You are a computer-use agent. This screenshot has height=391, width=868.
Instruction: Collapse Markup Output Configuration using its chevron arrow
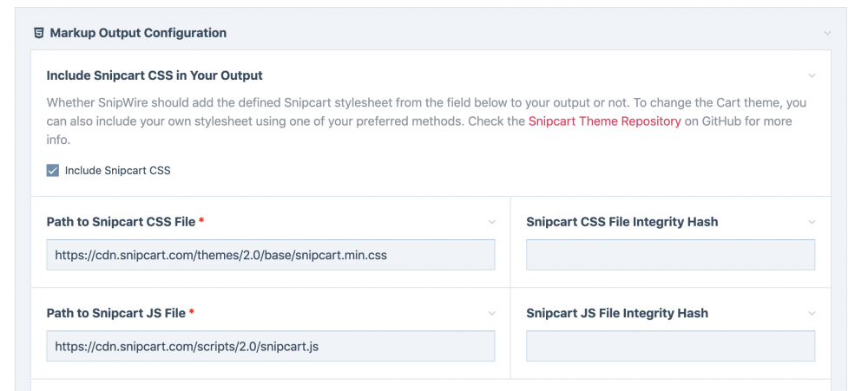click(x=827, y=33)
